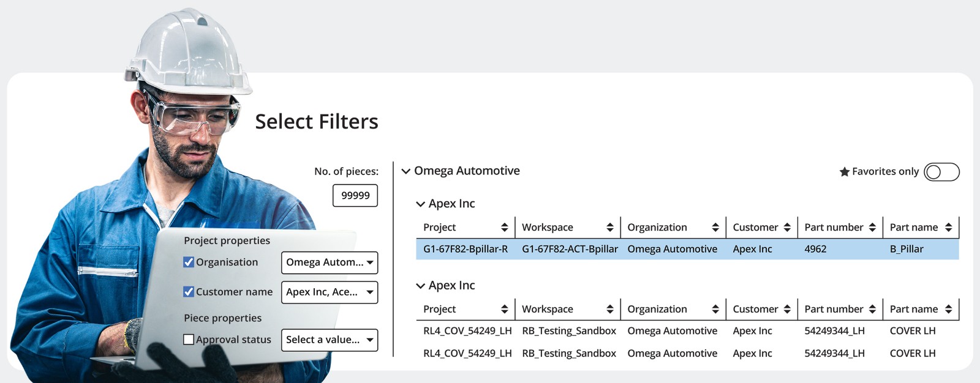980x383 pixels.
Task: Sort Part name column above COVER LH
Action: [x=948, y=310]
